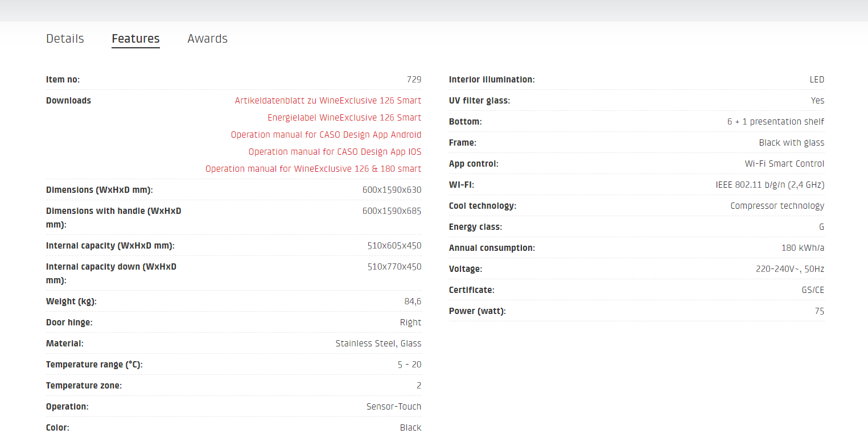Click the operation value Sensor-Touch
This screenshot has width=868, height=434.
pos(394,407)
